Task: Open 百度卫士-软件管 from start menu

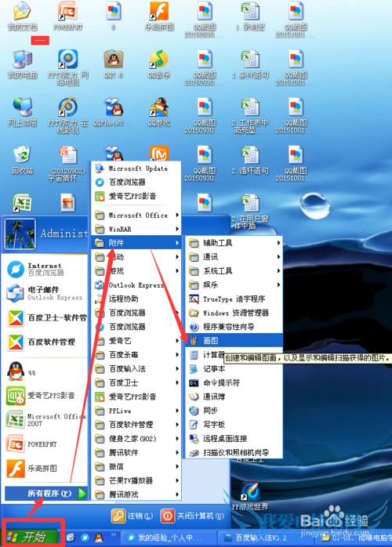Action: tap(46, 318)
